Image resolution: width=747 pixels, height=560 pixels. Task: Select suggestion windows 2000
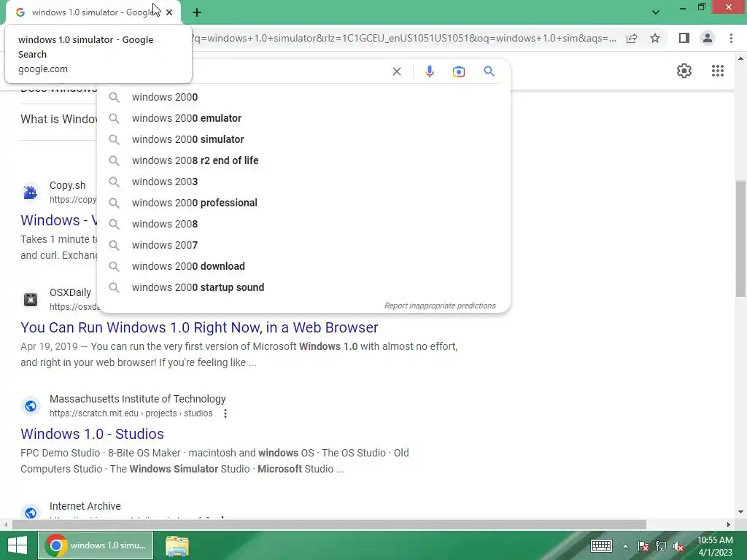pos(303,97)
